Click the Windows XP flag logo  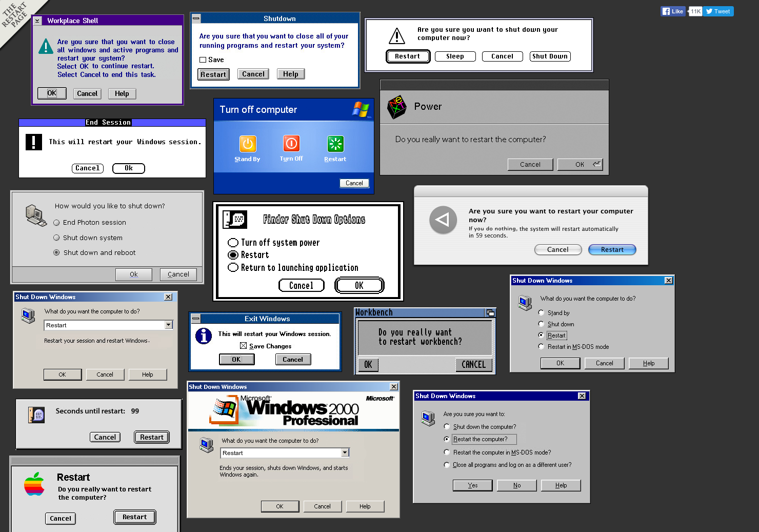[x=361, y=109]
